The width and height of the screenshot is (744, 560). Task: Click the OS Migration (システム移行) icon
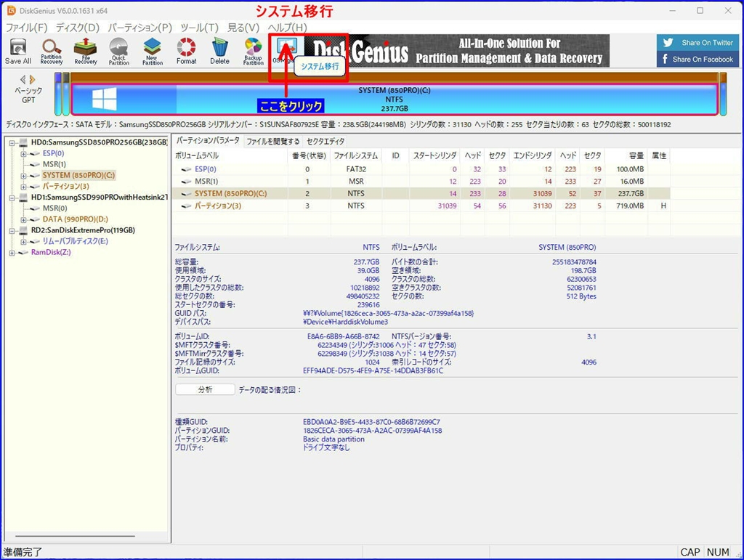click(x=286, y=47)
